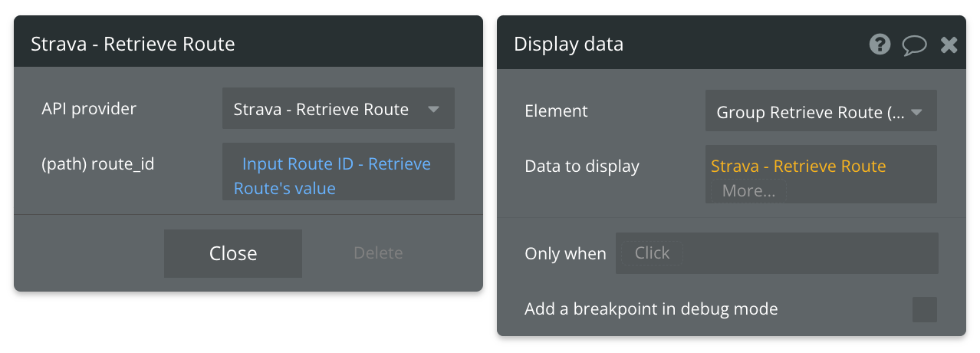
Task: Click the Data to display label
Action: 582,167
